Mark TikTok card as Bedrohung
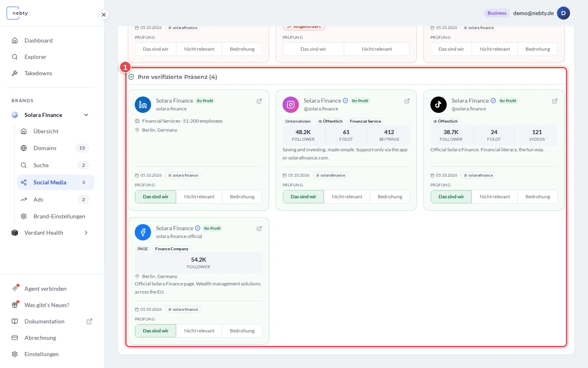Screen dimensions: 588x368 pyautogui.click(x=538, y=197)
